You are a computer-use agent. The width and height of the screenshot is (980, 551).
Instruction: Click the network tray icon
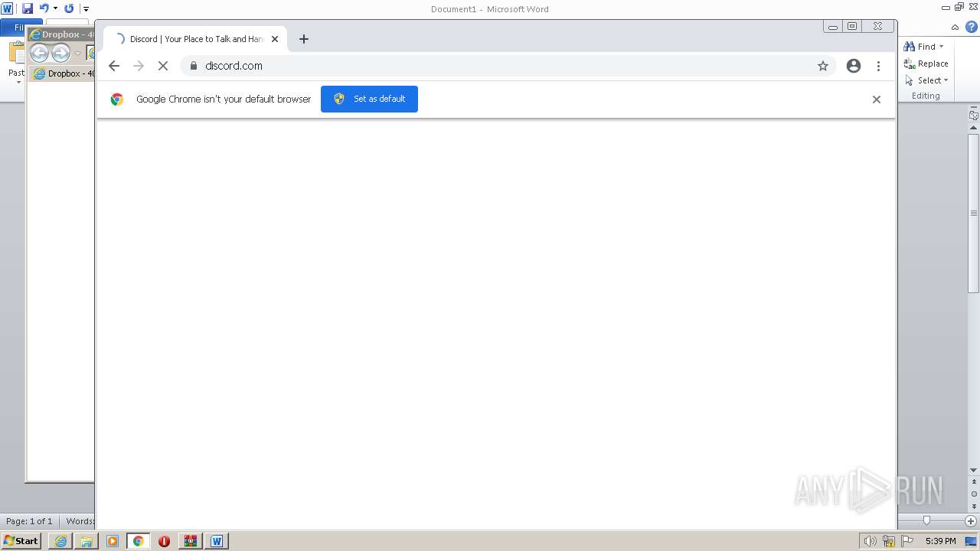[x=889, y=541]
